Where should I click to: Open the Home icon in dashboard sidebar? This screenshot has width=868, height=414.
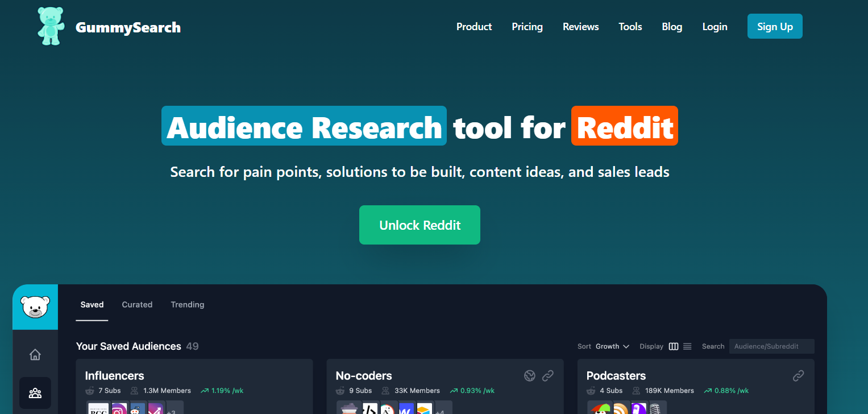pos(35,355)
